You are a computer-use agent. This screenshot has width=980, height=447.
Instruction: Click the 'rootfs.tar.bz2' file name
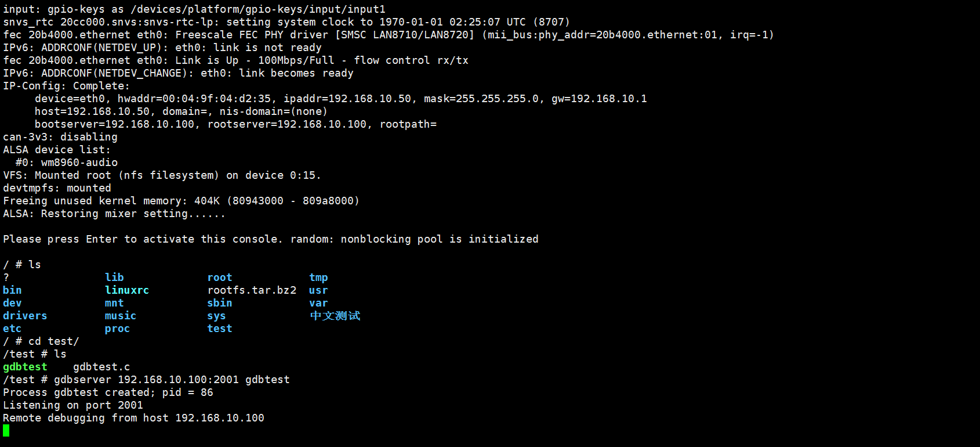252,290
